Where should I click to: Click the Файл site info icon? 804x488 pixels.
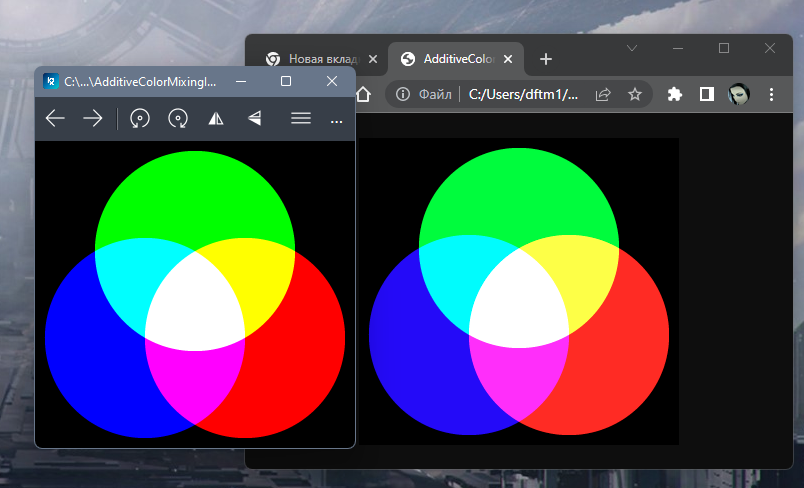[x=403, y=95]
